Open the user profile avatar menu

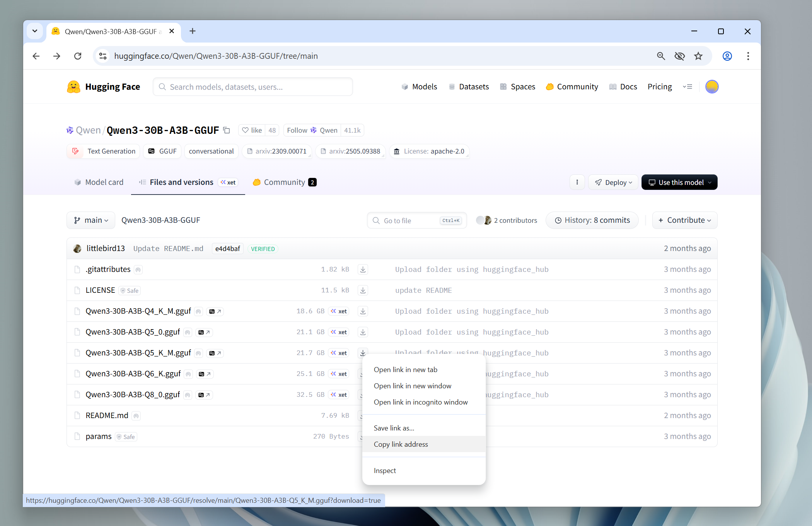point(712,87)
